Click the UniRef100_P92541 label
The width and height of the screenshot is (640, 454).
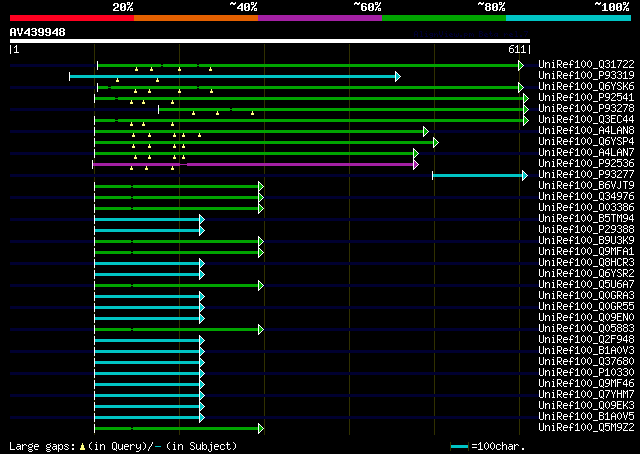[586, 97]
